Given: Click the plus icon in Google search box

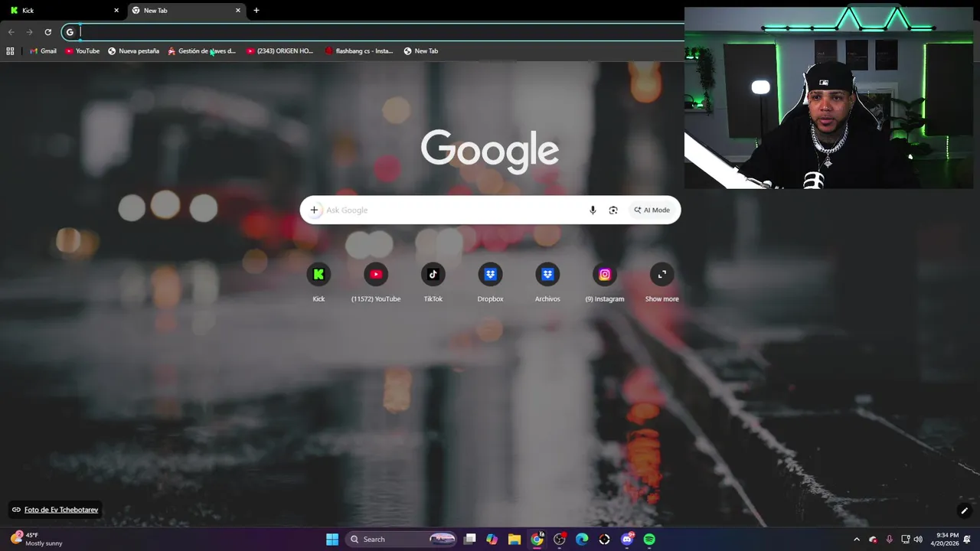Looking at the screenshot, I should click(x=314, y=210).
